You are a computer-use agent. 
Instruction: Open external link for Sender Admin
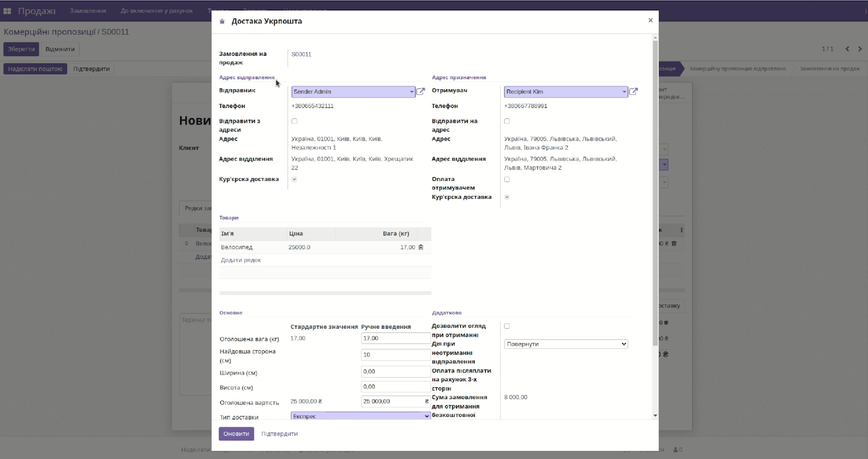tap(420, 92)
